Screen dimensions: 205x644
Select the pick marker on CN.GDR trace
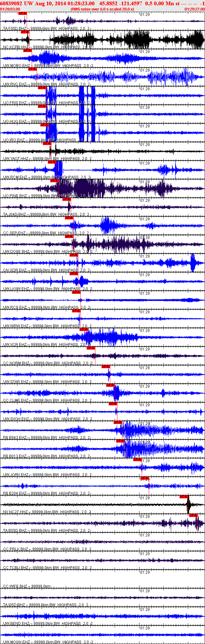74,255
